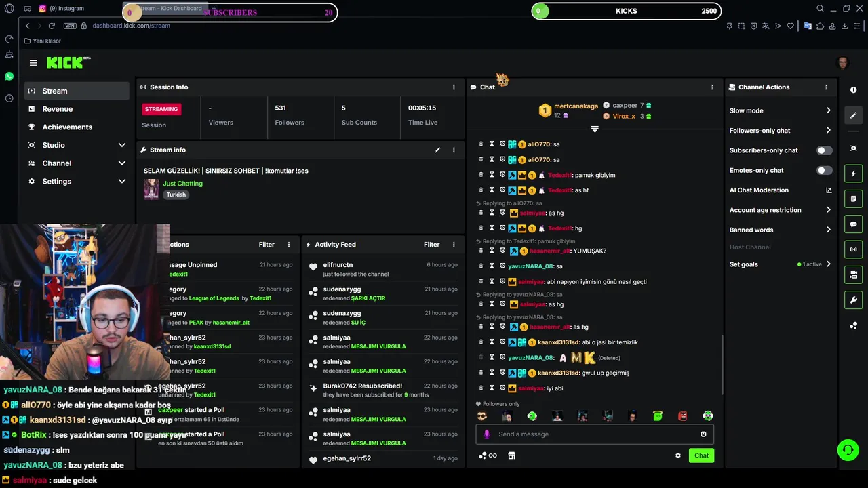Toggle the note-page widget icon in the right bar
Image resolution: width=868 pixels, height=488 pixels.
[x=853, y=199]
